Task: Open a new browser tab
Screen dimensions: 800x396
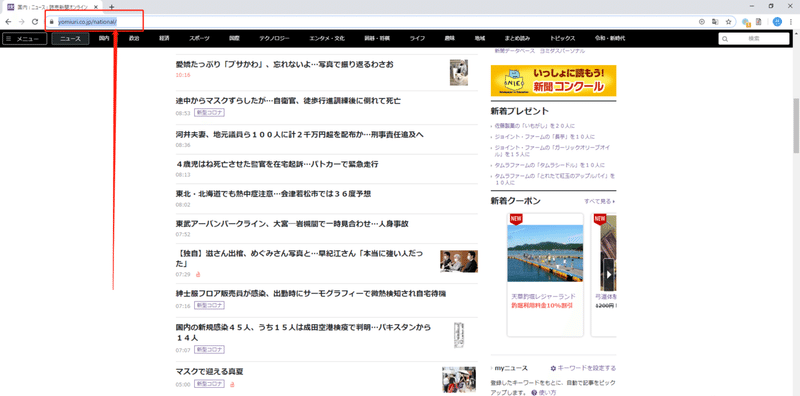Action: coord(112,7)
